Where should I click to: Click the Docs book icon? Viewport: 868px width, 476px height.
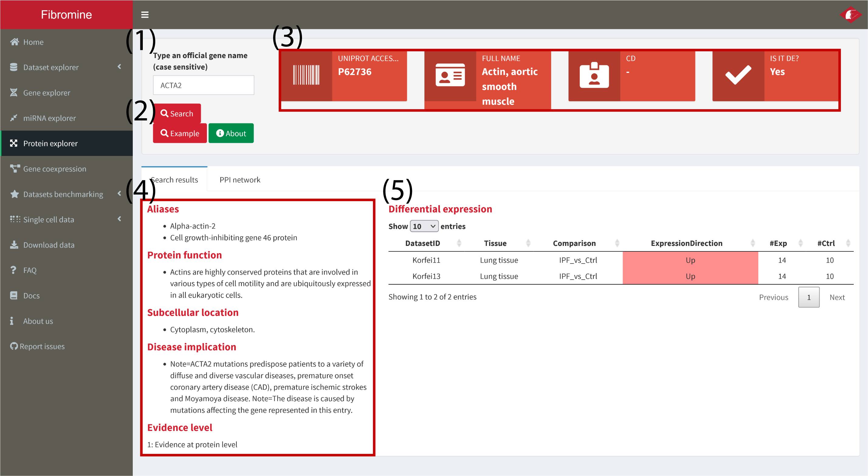(14, 295)
